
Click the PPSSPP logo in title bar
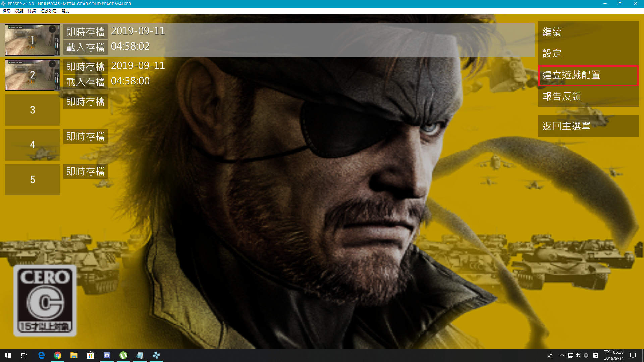3,4
